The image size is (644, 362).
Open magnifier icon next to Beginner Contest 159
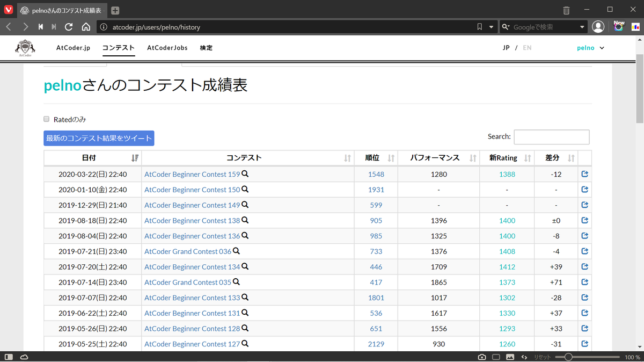[245, 174]
